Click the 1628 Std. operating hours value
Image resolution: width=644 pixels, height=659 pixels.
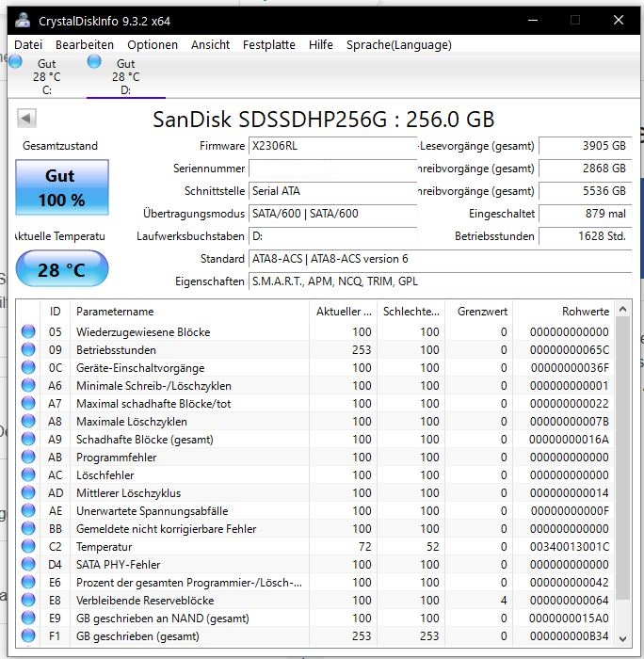(x=585, y=236)
